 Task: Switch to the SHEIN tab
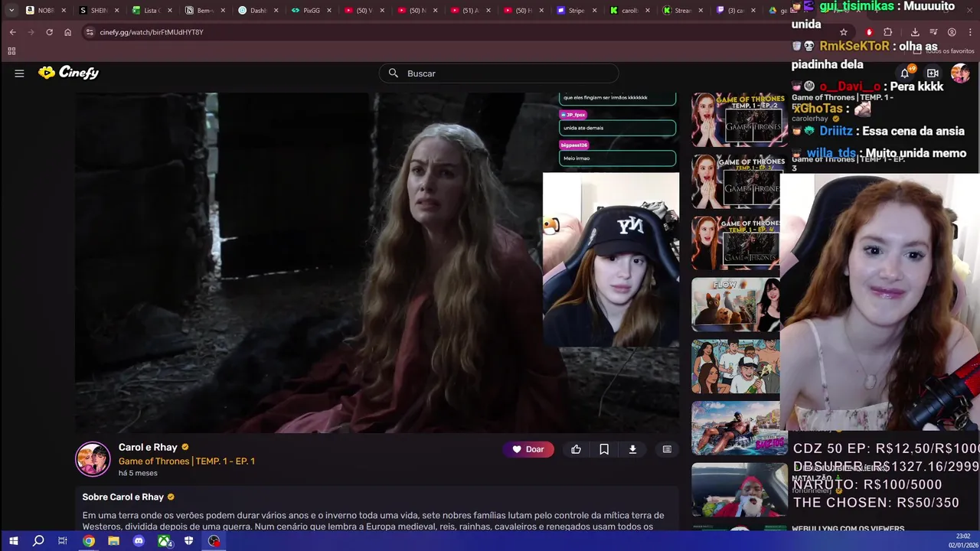click(98, 11)
